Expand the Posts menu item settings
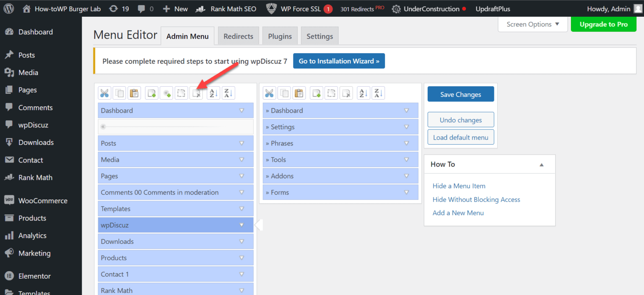The width and height of the screenshot is (644, 295). pos(241,143)
